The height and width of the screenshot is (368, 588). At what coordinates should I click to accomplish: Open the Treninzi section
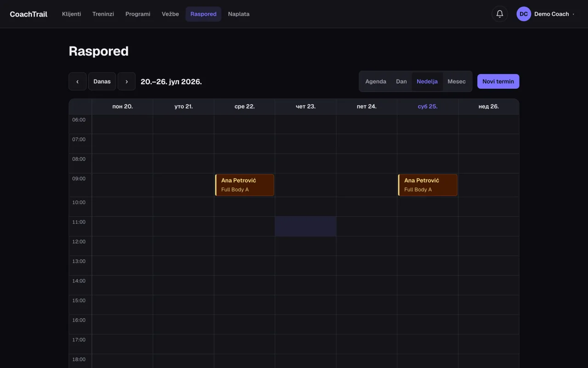point(103,14)
